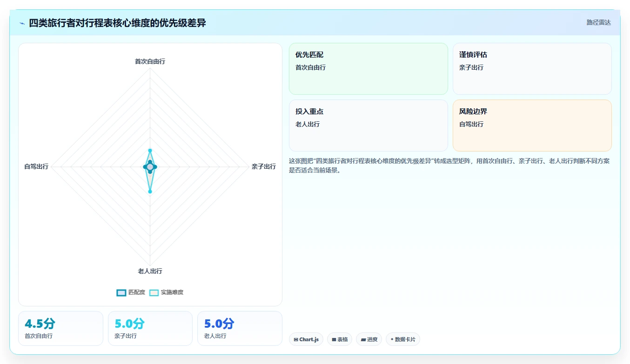Click the 表格 tag
630x364 pixels.
340,339
